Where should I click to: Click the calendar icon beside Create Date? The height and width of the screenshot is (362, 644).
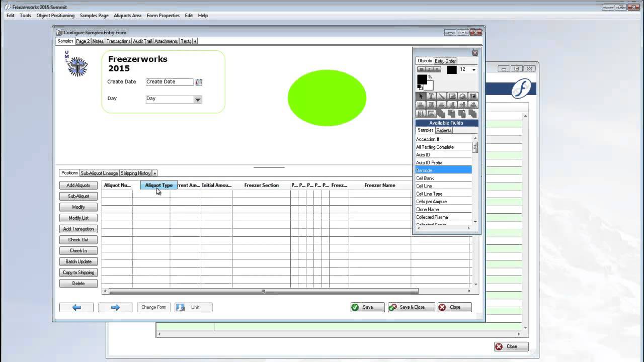point(199,82)
